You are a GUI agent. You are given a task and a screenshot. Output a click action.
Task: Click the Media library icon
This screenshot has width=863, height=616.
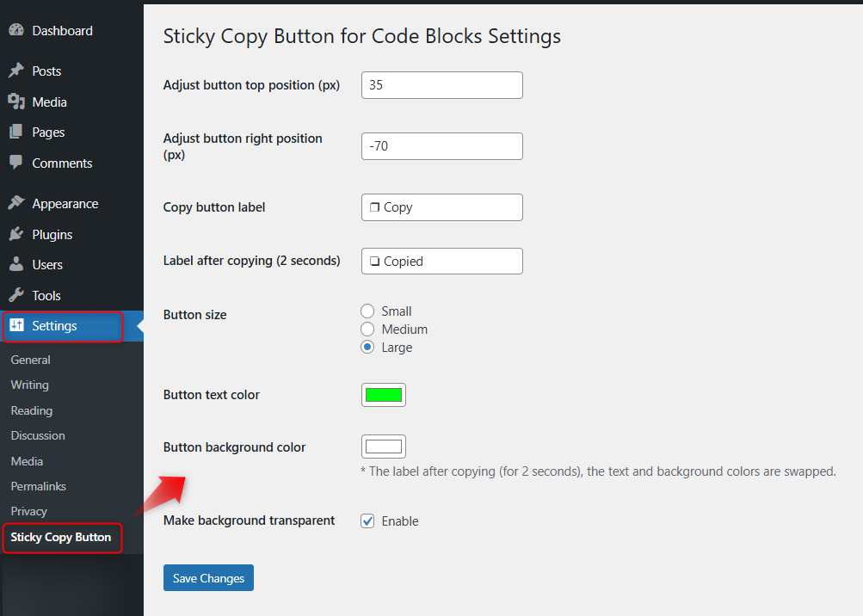16,102
